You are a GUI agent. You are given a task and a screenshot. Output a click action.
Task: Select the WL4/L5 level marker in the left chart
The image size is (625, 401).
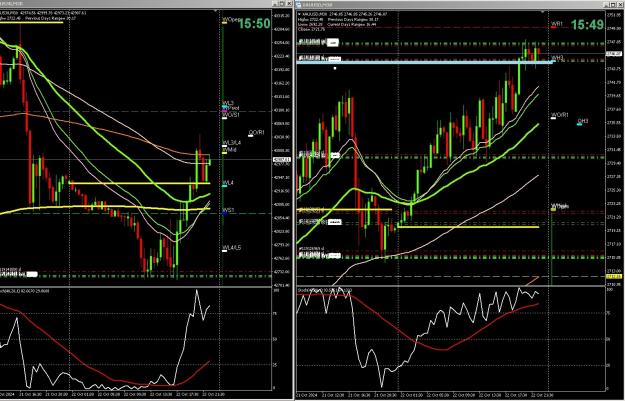(x=231, y=248)
